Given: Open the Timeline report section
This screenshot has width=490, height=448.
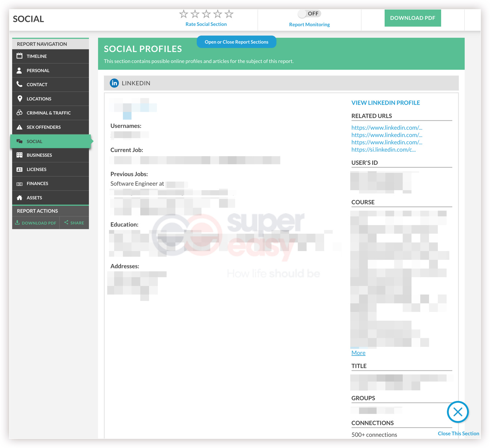Looking at the screenshot, I should coord(50,56).
